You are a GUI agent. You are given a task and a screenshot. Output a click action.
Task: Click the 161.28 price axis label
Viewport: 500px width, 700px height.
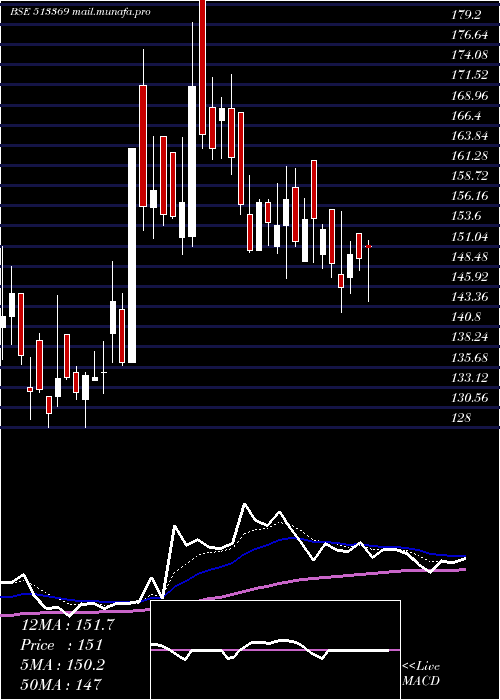469,156
